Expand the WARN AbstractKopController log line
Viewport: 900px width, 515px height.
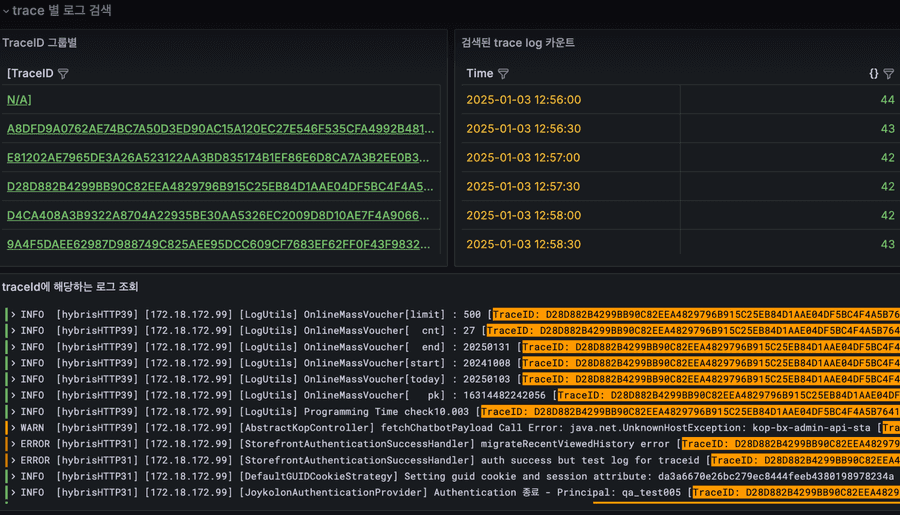[x=13, y=428]
